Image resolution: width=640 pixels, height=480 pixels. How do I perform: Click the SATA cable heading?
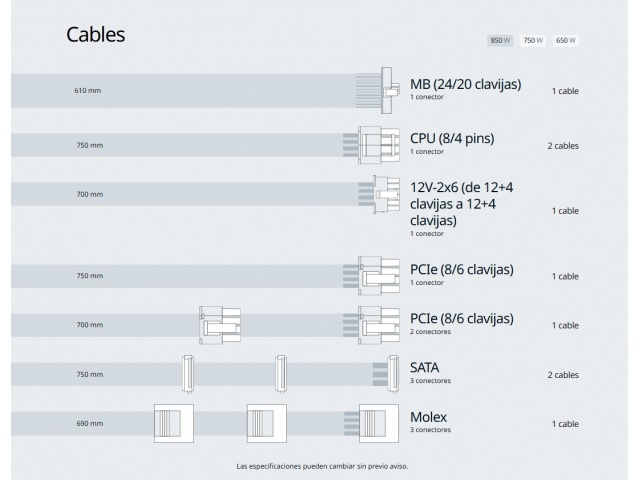424,368
